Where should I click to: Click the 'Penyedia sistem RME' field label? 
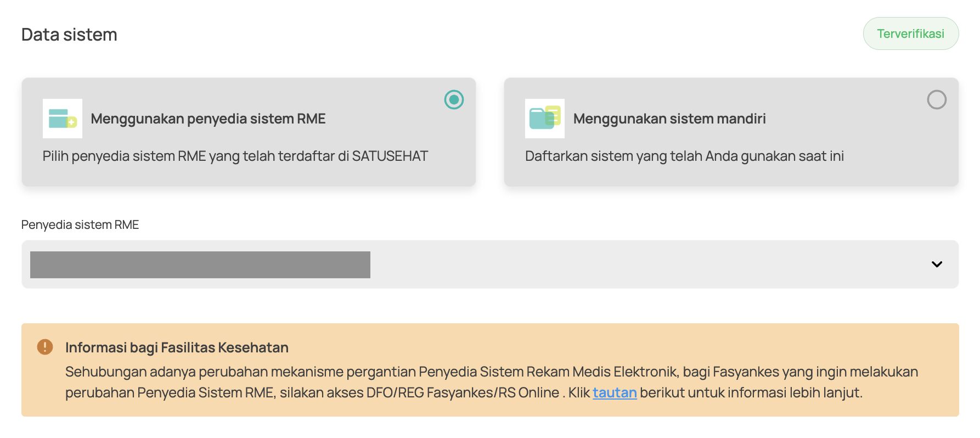coord(80,225)
